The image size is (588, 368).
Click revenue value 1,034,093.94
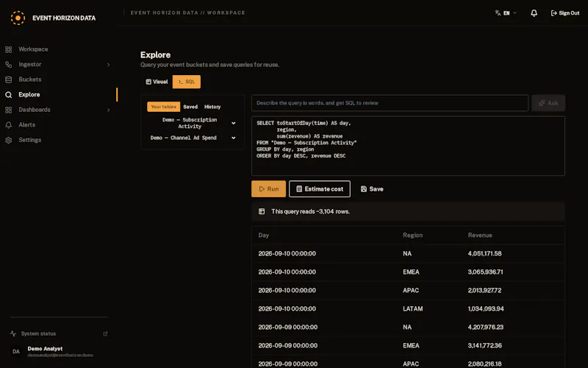(x=486, y=308)
